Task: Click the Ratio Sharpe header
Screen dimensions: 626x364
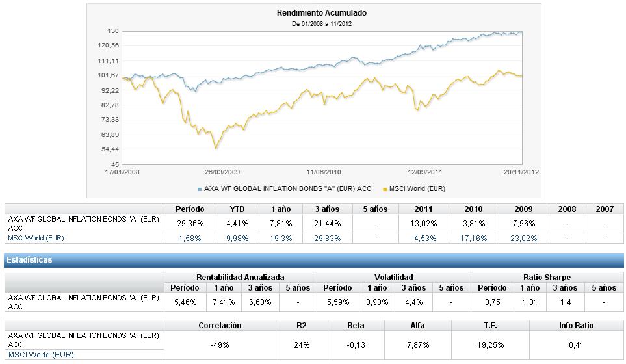Action: [x=547, y=278]
